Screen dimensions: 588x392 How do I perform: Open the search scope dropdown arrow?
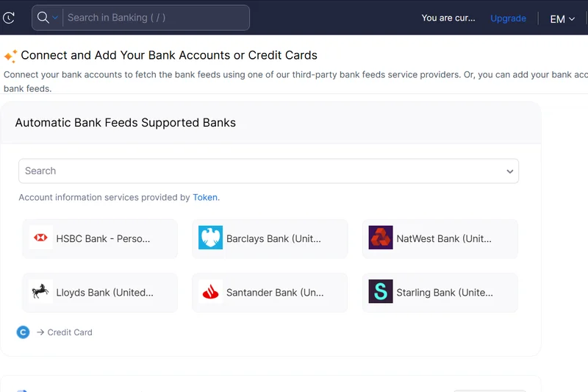point(55,18)
